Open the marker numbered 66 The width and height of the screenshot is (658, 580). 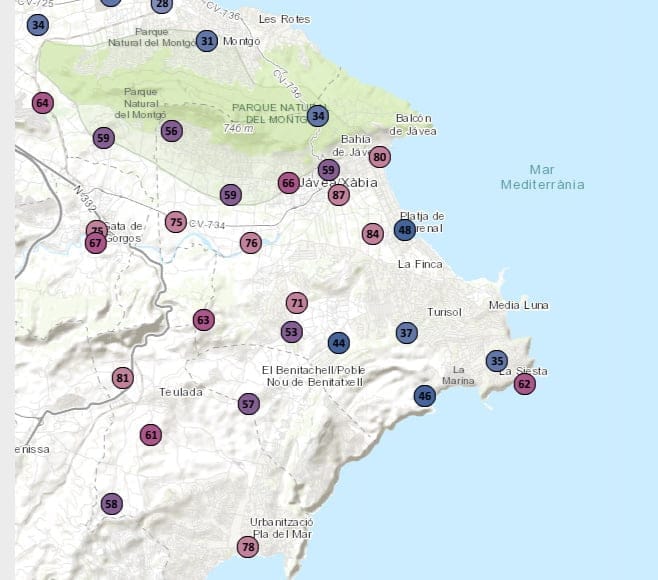pyautogui.click(x=289, y=183)
